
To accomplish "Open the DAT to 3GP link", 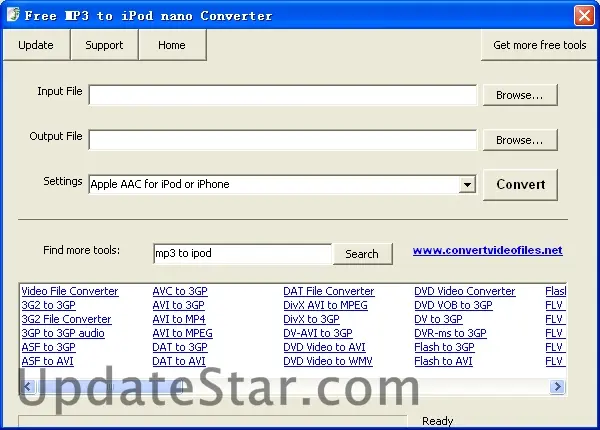I will coord(180,347).
